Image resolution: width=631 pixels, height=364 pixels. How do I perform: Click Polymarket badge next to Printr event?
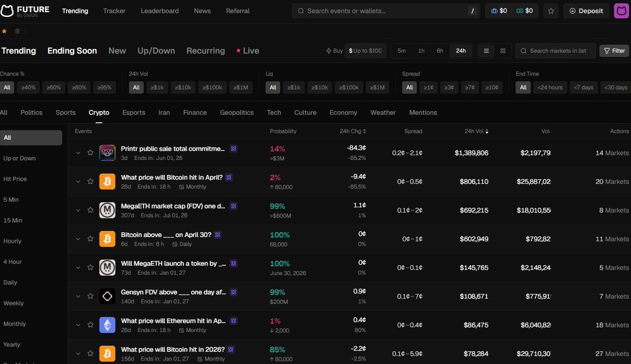coord(233,149)
